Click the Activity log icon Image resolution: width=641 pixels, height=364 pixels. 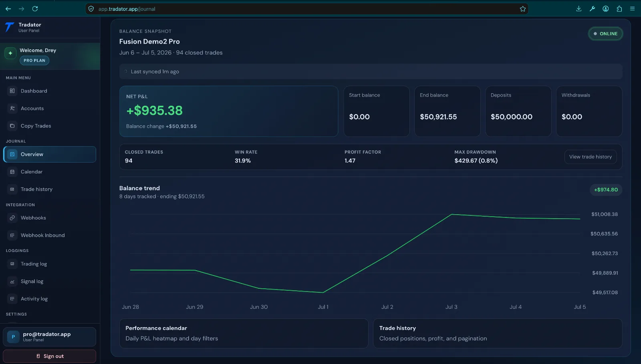click(x=12, y=299)
